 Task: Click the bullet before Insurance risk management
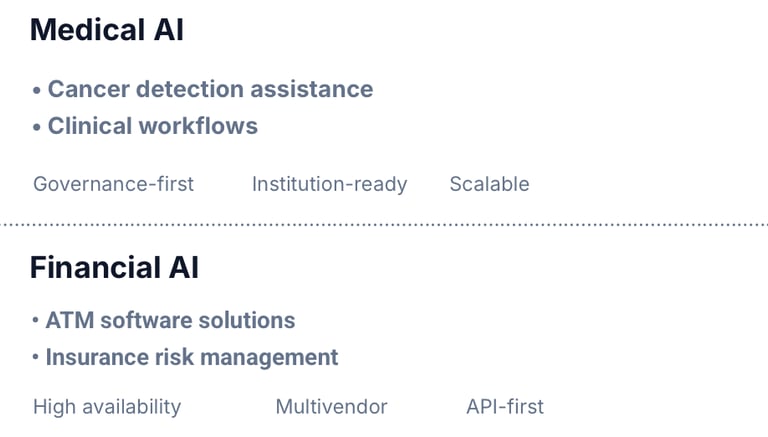click(36, 357)
